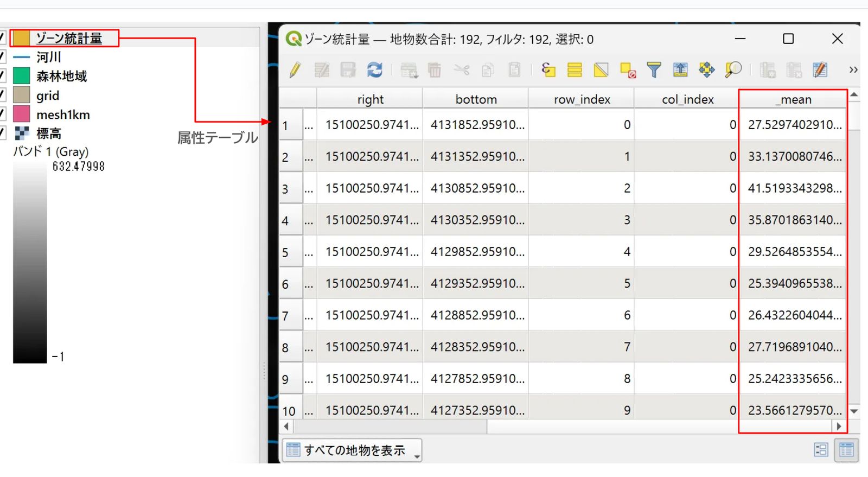The height and width of the screenshot is (477, 868).
Task: Sort by the right column header
Action: pos(370,99)
